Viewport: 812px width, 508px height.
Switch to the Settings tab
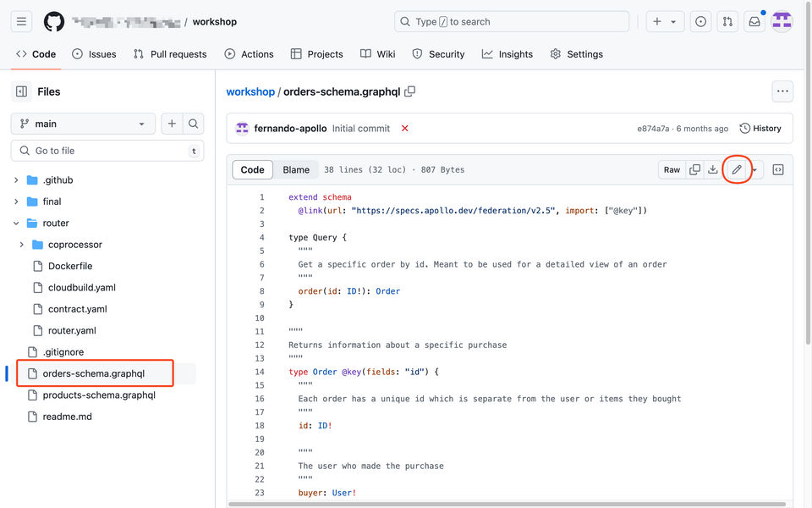click(576, 54)
